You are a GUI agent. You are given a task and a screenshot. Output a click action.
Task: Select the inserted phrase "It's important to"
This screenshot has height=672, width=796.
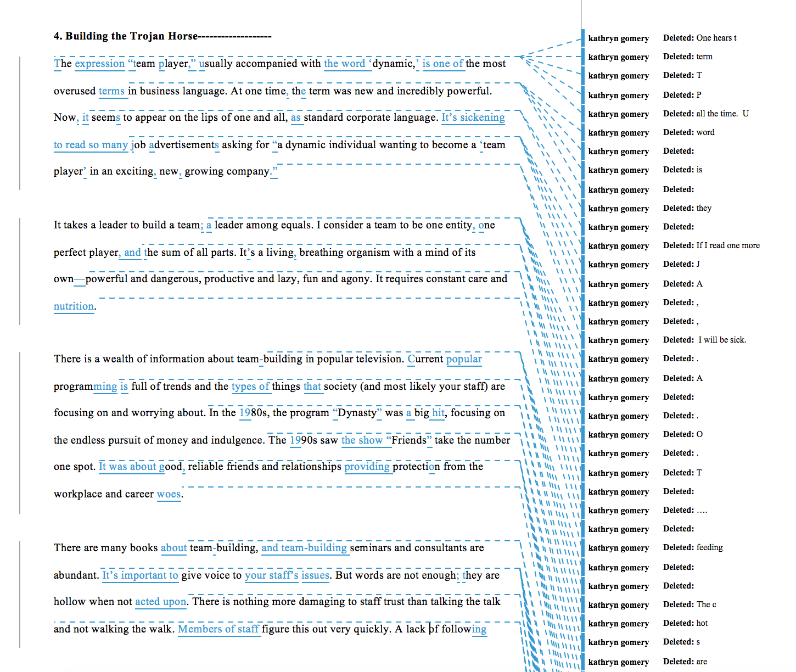coord(140,575)
